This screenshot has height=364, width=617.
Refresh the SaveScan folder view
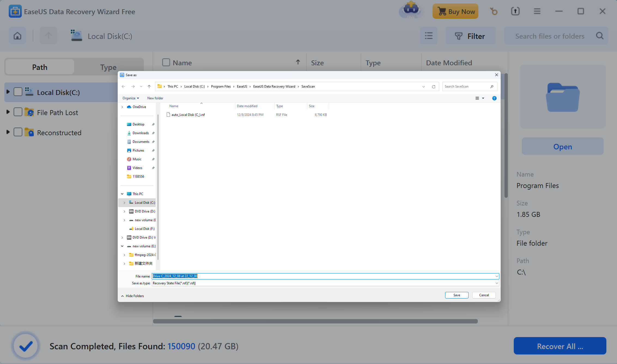[434, 87]
